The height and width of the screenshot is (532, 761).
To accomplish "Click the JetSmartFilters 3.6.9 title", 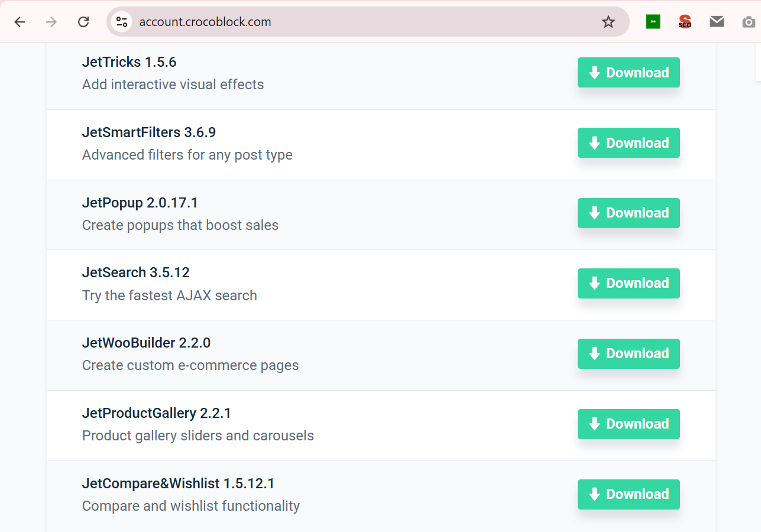I will (x=149, y=132).
